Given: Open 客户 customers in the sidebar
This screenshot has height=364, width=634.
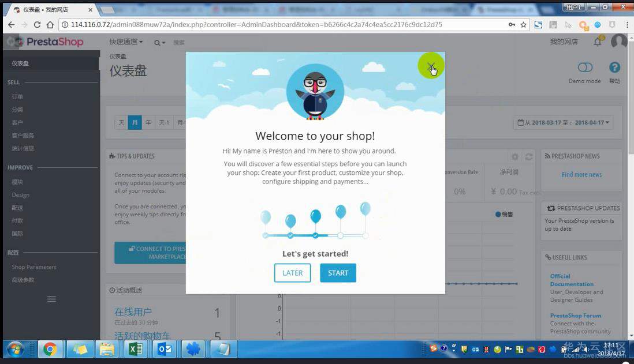Looking at the screenshot, I should coord(17,123).
